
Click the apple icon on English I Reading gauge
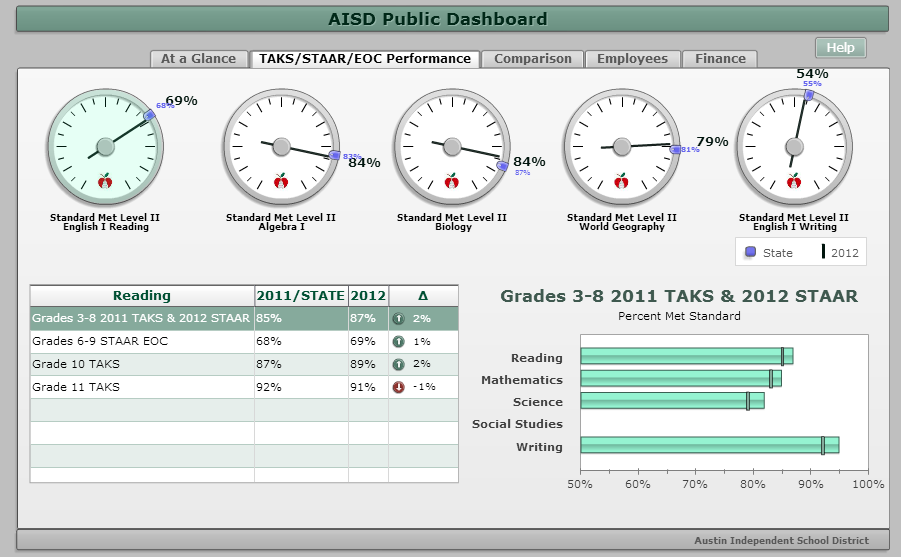click(x=105, y=181)
